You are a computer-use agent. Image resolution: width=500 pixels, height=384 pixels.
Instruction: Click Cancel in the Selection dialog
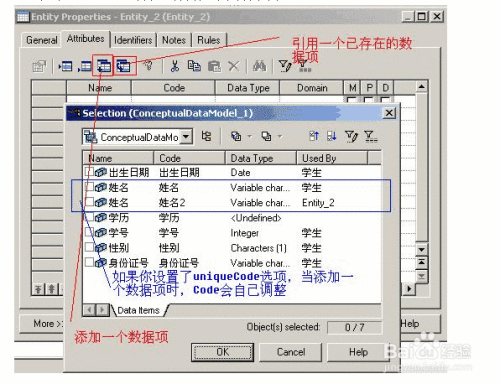point(291,352)
